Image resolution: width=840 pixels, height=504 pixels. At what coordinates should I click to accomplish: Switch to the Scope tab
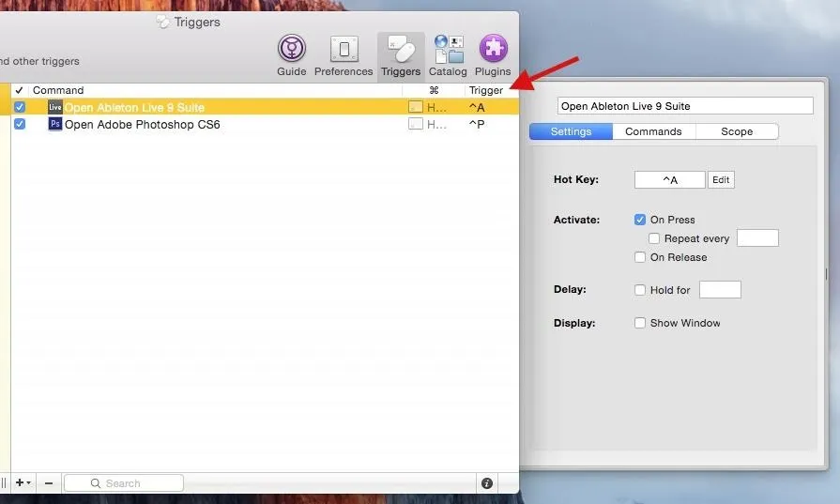[737, 131]
